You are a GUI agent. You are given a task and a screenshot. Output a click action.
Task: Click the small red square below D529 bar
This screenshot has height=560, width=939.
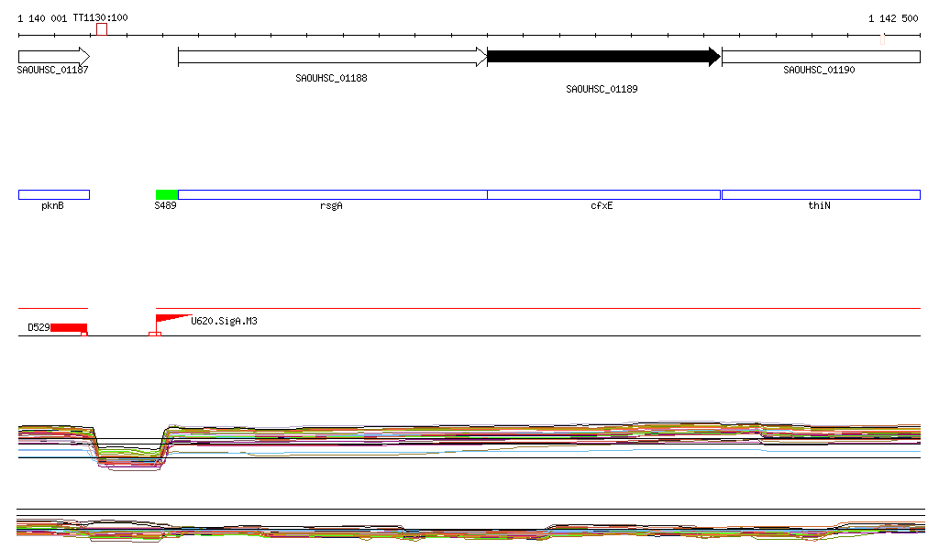click(x=84, y=334)
